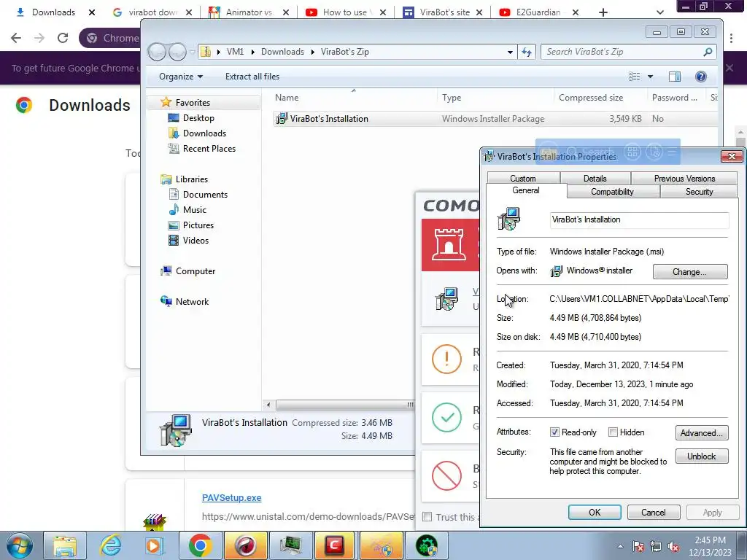
Task: Open the address bar history dropdown
Action: [x=510, y=52]
